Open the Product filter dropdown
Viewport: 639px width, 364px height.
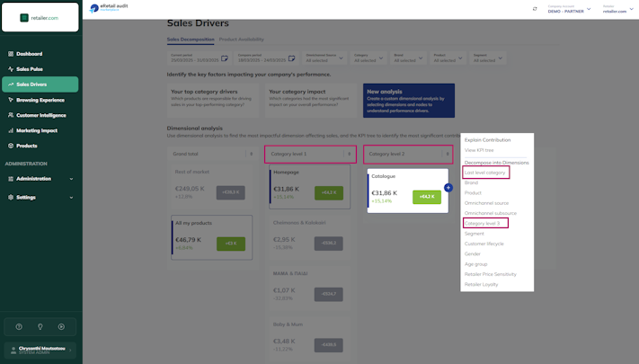pyautogui.click(x=448, y=58)
